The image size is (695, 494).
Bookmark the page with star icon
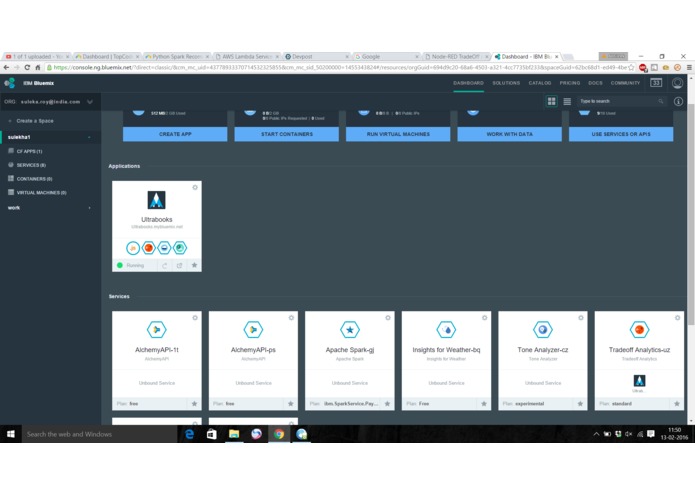point(631,67)
